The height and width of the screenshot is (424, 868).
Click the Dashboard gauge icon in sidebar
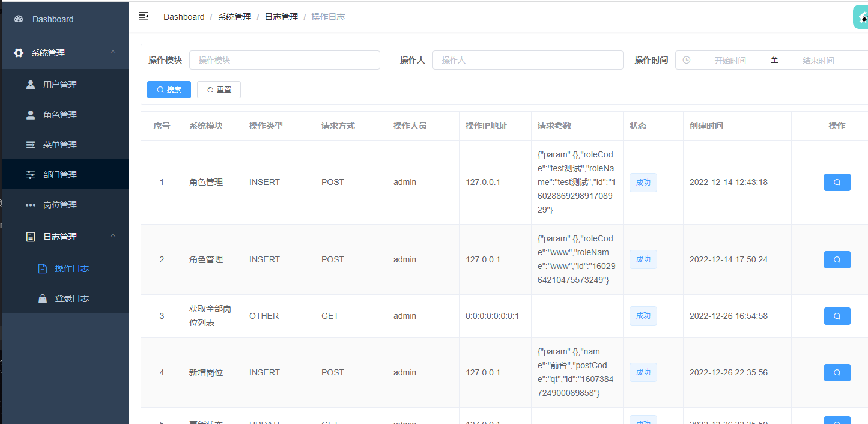click(19, 19)
